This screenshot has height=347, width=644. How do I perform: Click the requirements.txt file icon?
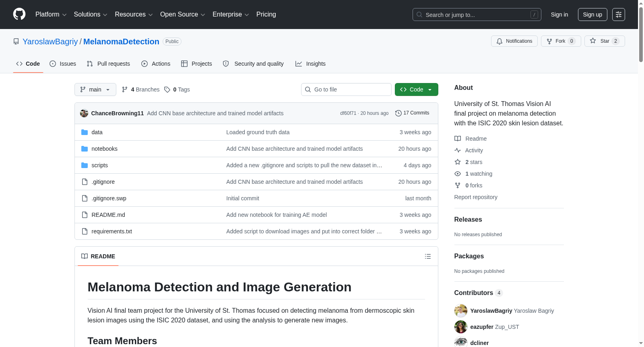click(x=85, y=231)
